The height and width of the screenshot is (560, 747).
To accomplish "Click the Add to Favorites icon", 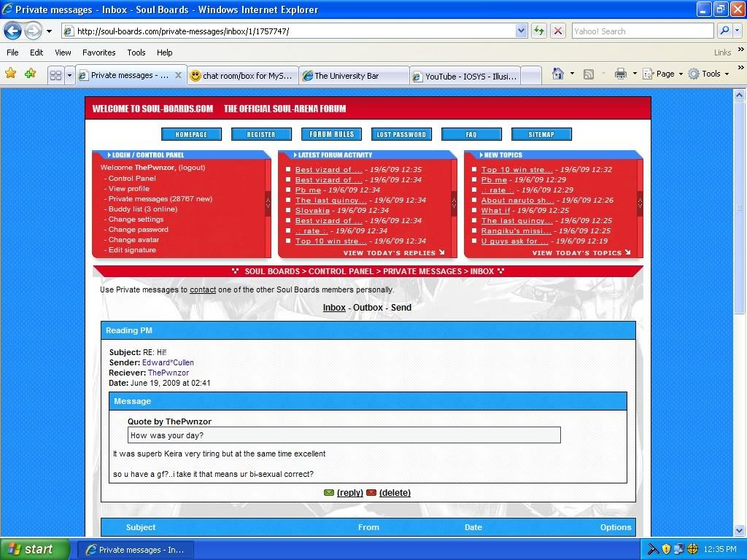I will tap(30, 74).
